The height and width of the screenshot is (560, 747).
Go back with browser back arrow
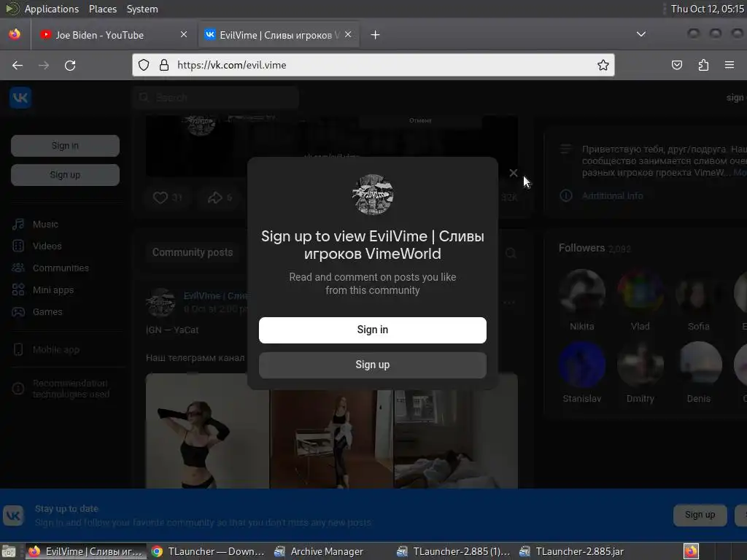18,65
